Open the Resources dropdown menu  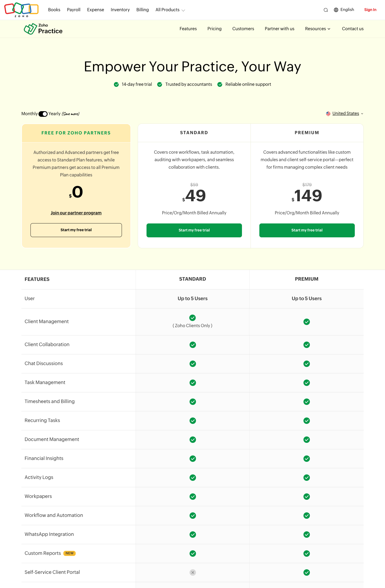[x=318, y=29]
